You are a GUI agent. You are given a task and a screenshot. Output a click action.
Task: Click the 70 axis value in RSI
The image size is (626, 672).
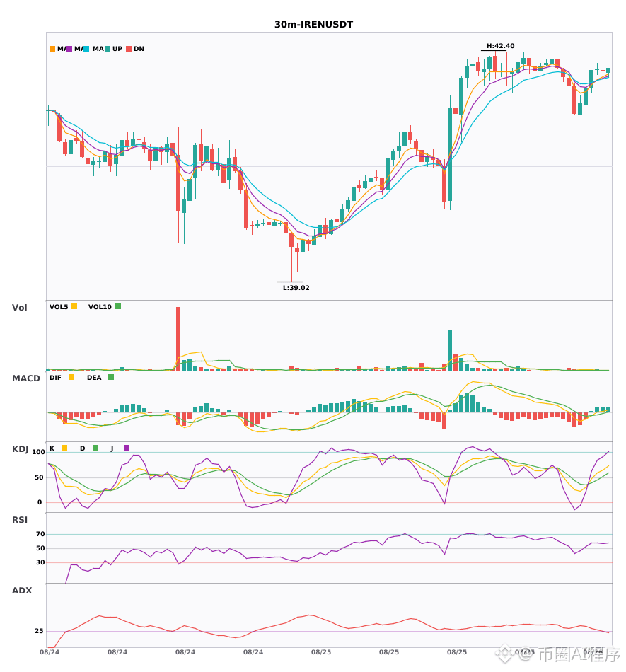(40, 533)
